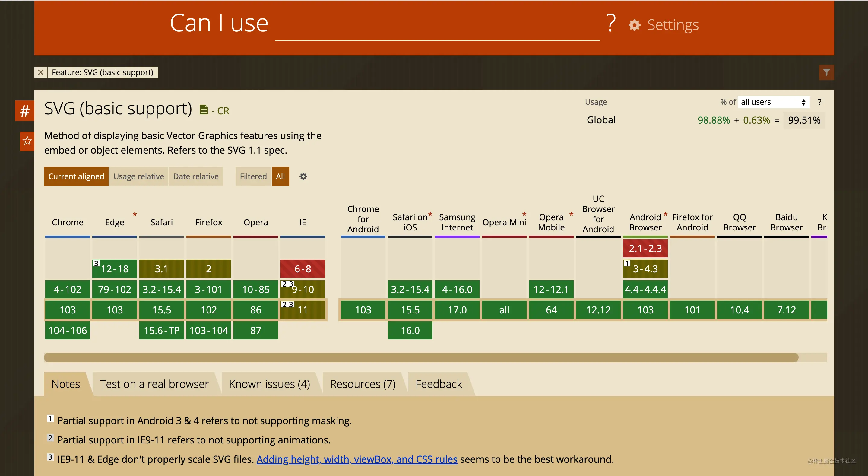Open the all users usage dropdown
The image size is (868, 476).
pyautogui.click(x=773, y=102)
